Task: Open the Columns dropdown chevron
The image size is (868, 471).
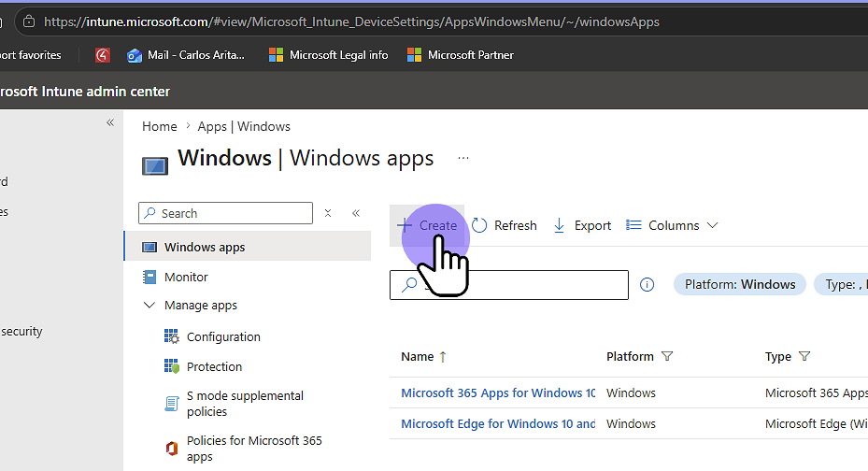Action: pyautogui.click(x=713, y=225)
